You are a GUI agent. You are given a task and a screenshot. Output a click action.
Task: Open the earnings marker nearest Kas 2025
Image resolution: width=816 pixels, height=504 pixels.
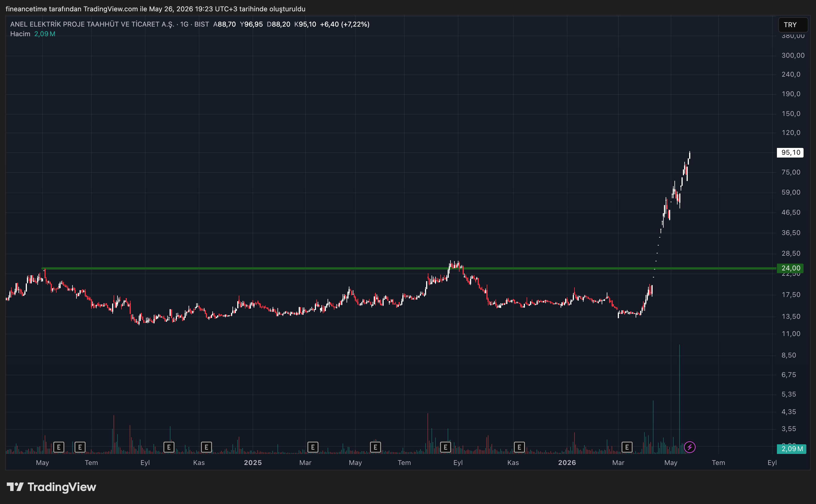519,447
